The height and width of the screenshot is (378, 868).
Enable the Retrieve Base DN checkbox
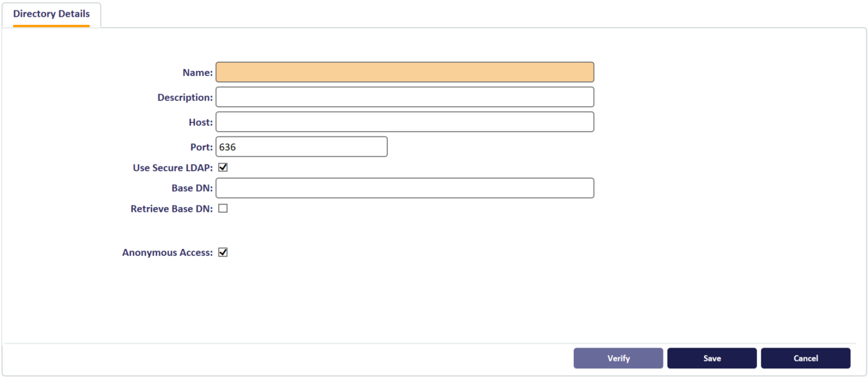click(x=223, y=208)
